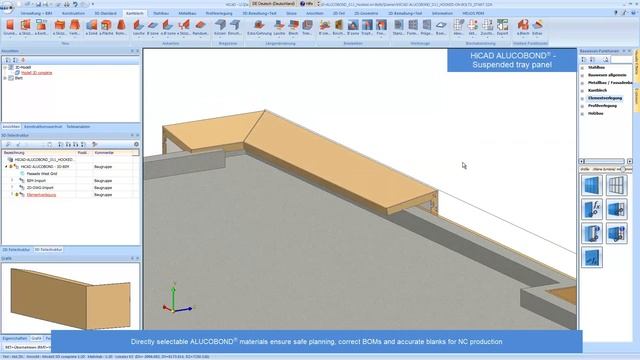Screen dimensions: 640x360
Task: Switch to the 2D-Teilestruktur tab
Action: click(x=16, y=249)
